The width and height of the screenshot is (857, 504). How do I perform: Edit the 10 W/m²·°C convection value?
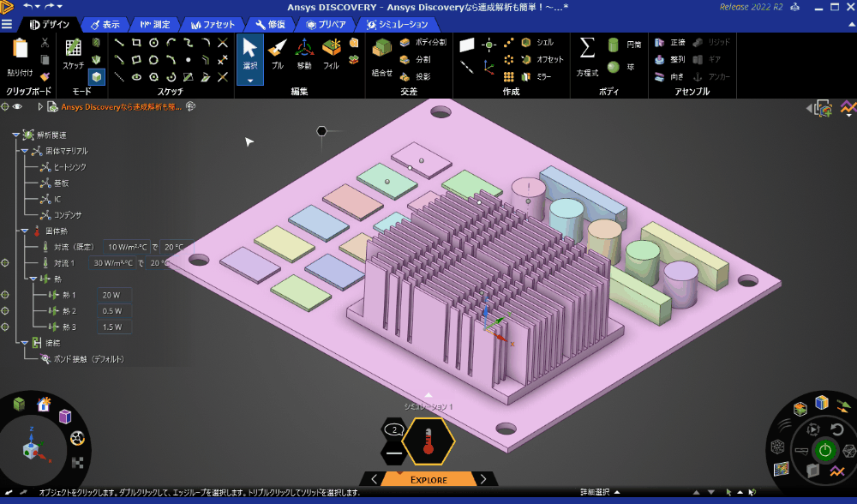(x=127, y=247)
